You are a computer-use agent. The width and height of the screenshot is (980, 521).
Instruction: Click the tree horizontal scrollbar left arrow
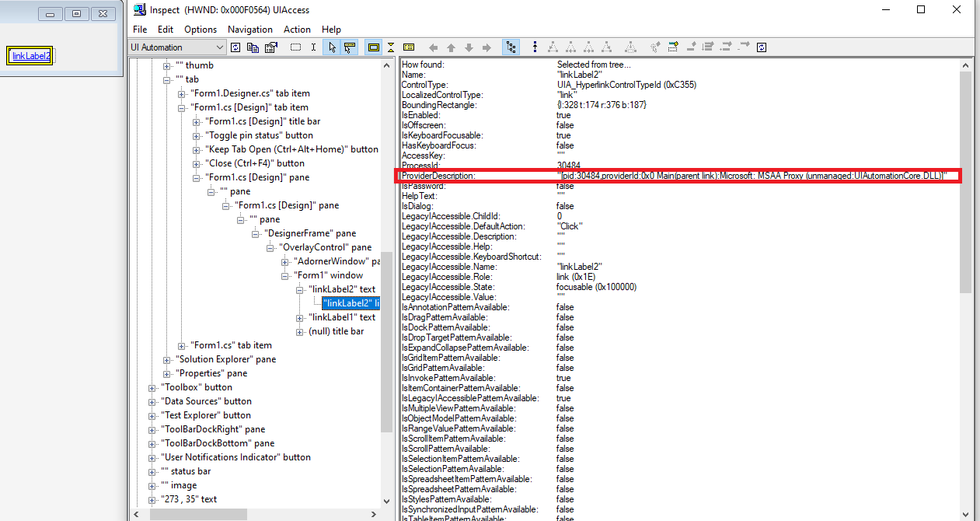pos(136,515)
